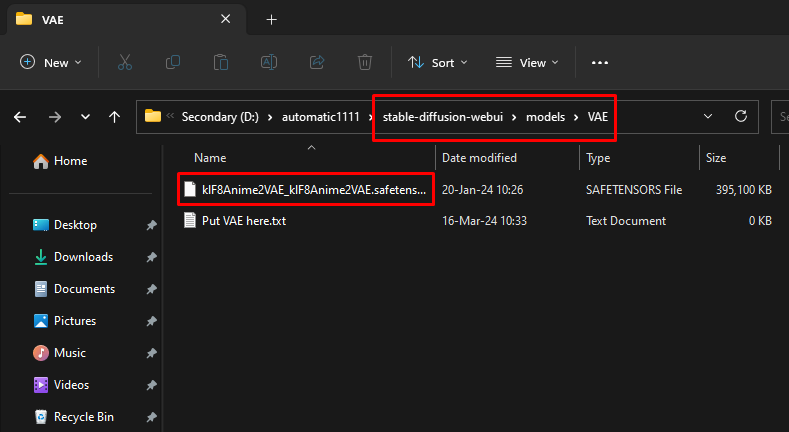
Task: Go up one folder level
Action: tap(115, 117)
